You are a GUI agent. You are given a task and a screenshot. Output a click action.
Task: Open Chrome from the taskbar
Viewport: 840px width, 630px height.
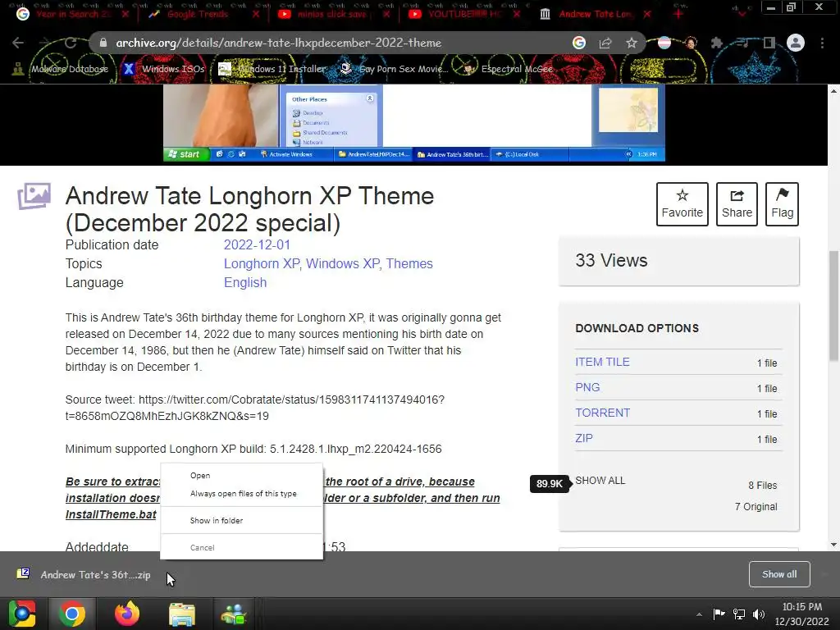click(72, 614)
